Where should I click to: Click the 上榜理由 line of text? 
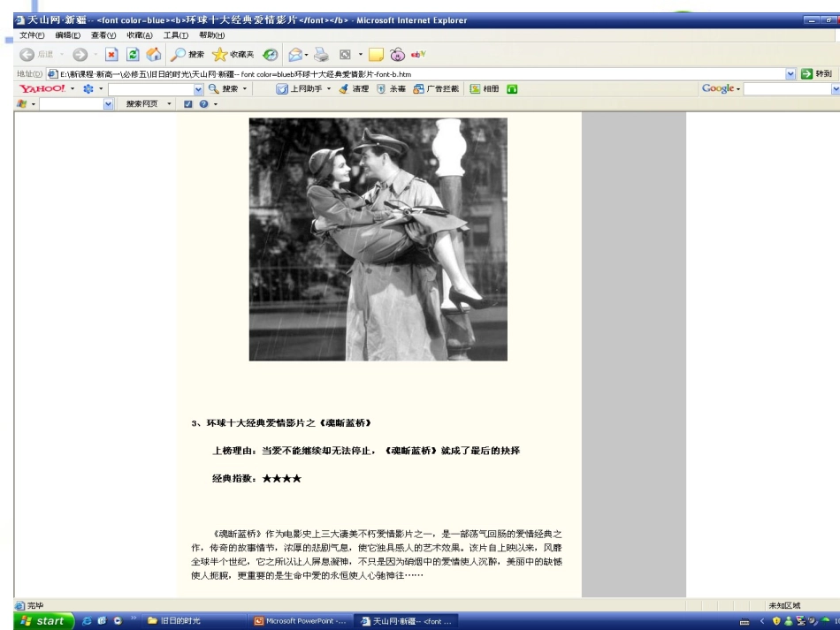(366, 451)
